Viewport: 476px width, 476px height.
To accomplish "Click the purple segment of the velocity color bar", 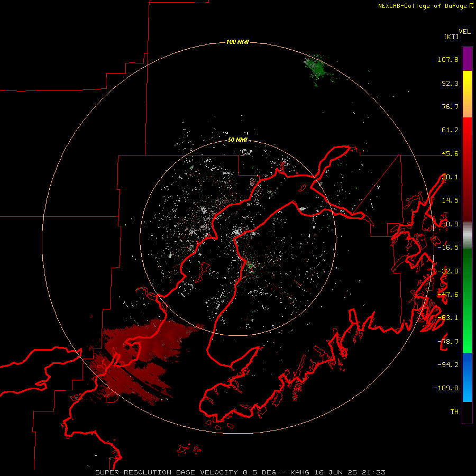I will pyautogui.click(x=467, y=59).
